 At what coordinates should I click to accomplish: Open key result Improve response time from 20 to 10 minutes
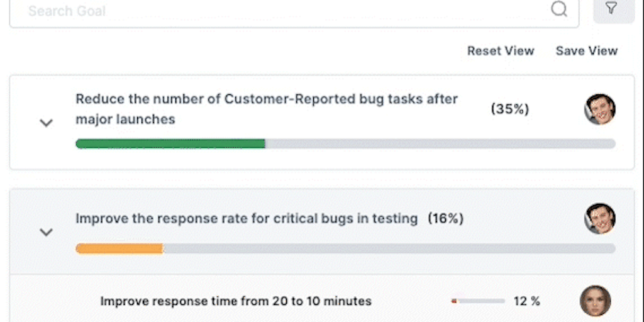coord(236,301)
